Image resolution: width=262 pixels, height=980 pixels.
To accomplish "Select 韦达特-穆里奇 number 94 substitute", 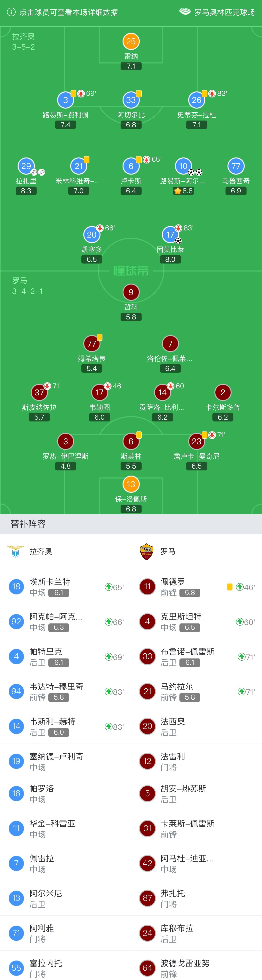I will pyautogui.click(x=65, y=692).
